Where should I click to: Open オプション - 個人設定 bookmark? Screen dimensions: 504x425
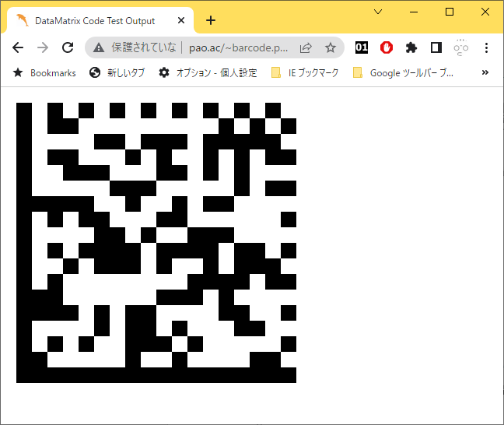point(208,72)
